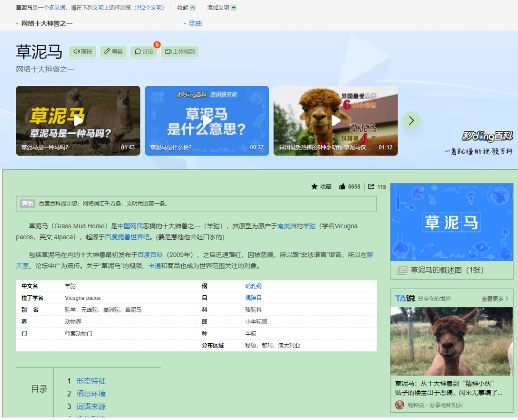Open the 百度百科 link in the second paragraph
The width and height of the screenshot is (518, 420).
pos(150,255)
